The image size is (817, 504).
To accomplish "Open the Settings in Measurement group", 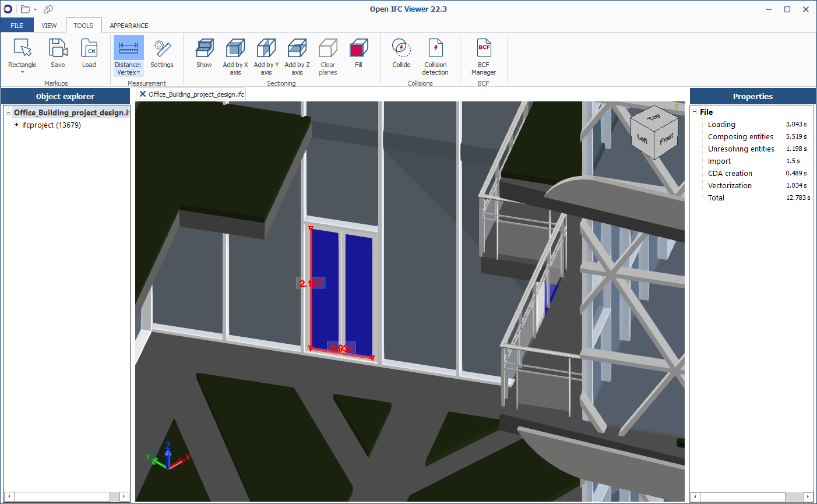I will click(162, 55).
